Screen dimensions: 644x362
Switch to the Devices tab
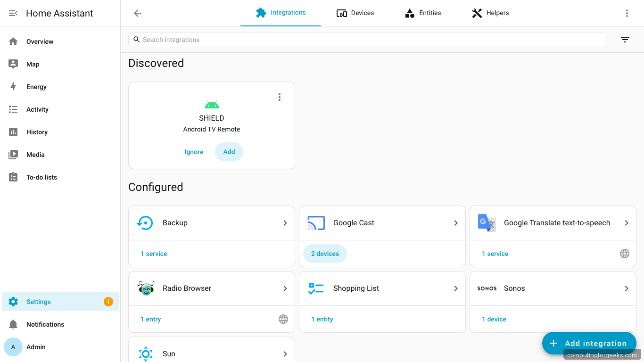pos(355,13)
